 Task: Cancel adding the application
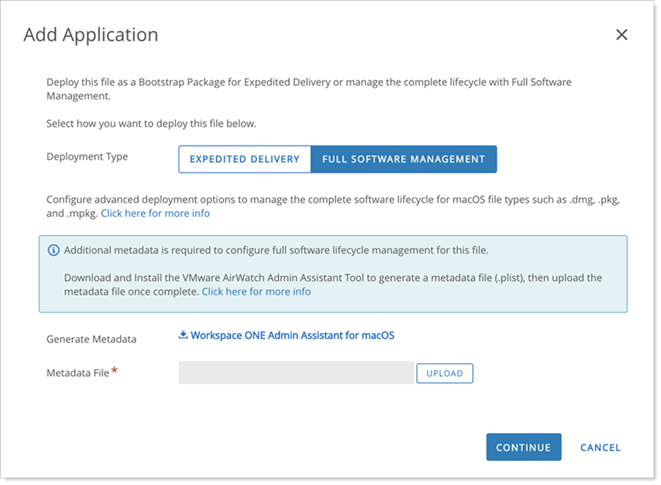600,447
